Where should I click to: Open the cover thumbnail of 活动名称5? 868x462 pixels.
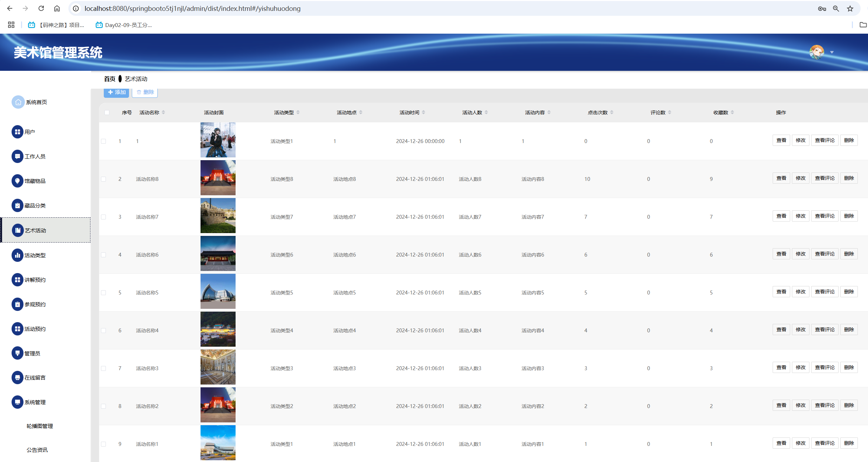click(x=218, y=291)
